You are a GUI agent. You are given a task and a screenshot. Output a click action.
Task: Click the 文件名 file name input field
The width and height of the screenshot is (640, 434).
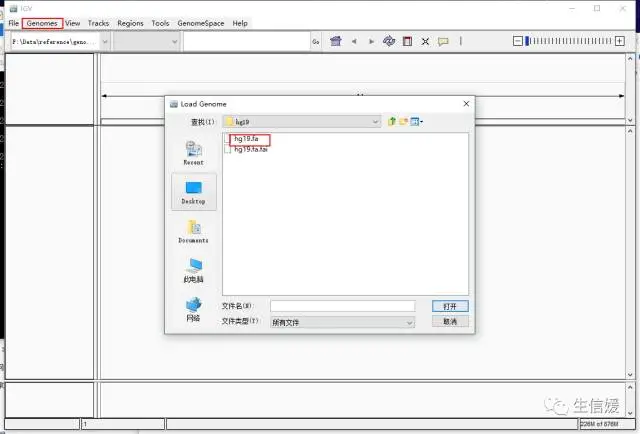(342, 306)
